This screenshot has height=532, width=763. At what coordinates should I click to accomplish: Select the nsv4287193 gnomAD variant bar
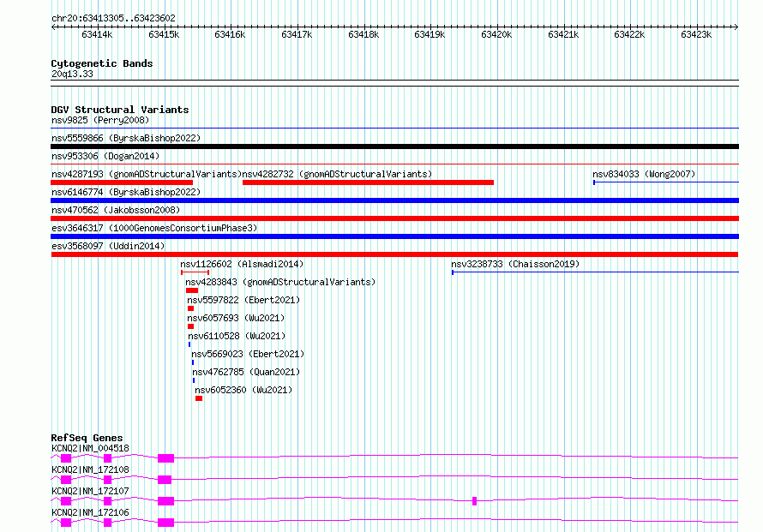click(x=145, y=182)
